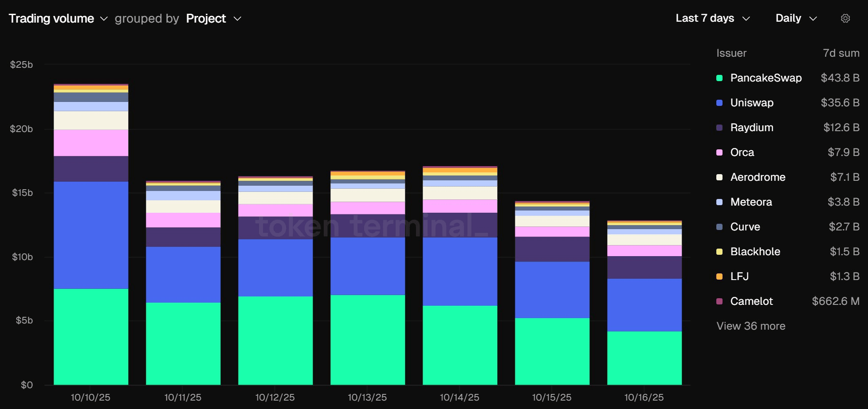The height and width of the screenshot is (409, 868).
Task: Change the Daily interval selector
Action: [796, 19]
